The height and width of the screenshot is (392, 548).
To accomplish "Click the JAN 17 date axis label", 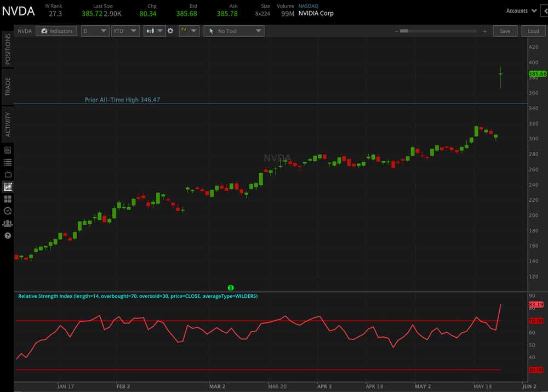I will [66, 387].
